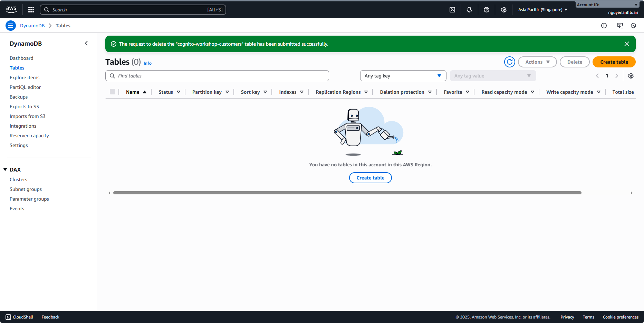
Task: Launch CloudShell from the top navigation bar
Action: coord(452,10)
